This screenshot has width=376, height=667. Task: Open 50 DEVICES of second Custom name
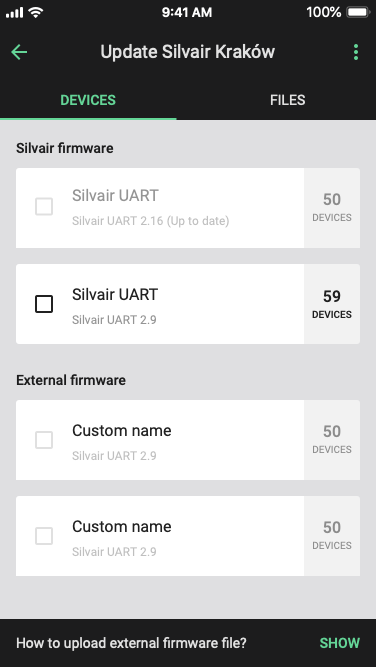pyautogui.click(x=332, y=536)
